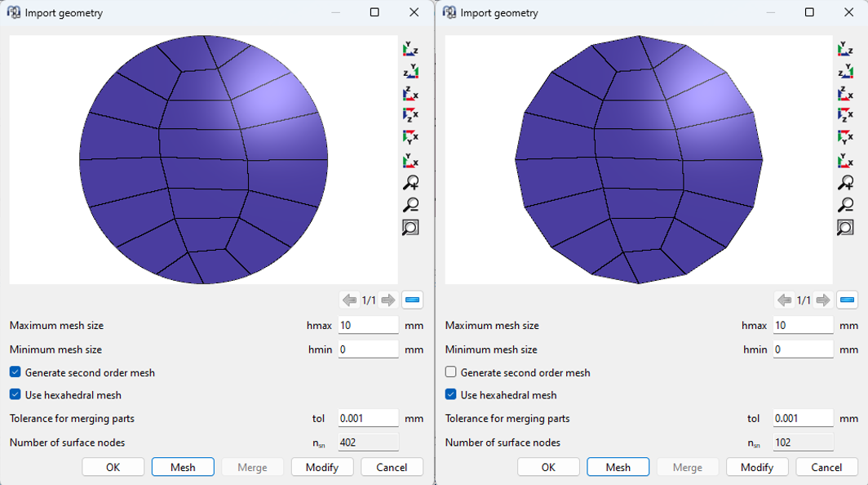The height and width of the screenshot is (485, 868).
Task: Focus tol field in 402-node dialog
Action: (368, 418)
